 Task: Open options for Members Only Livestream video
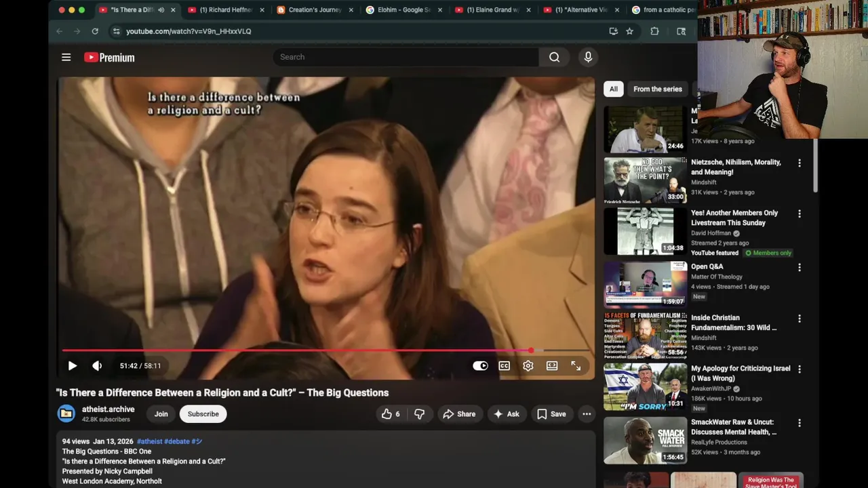tap(799, 214)
